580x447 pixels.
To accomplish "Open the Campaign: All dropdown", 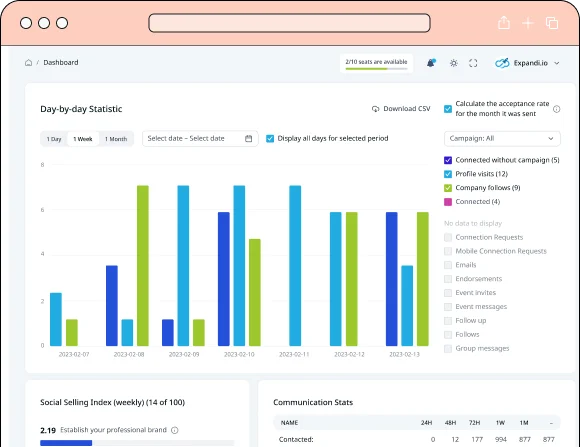I will pyautogui.click(x=502, y=138).
